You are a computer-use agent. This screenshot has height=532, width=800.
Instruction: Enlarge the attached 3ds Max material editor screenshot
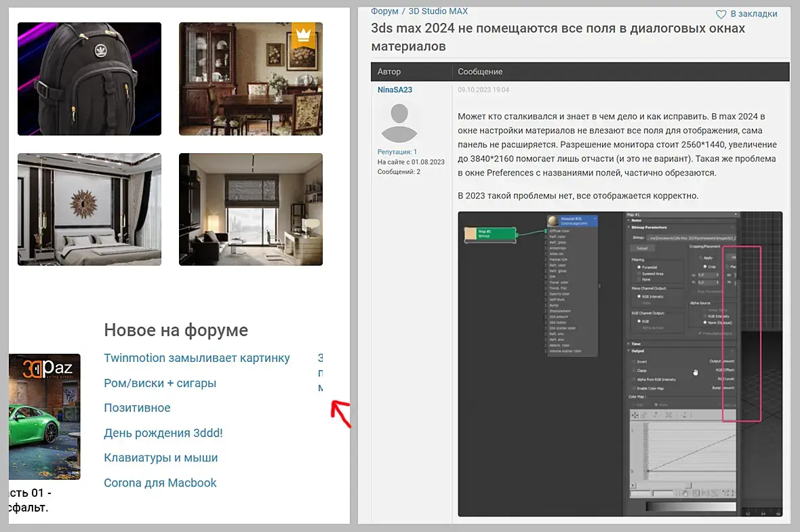tap(620, 364)
